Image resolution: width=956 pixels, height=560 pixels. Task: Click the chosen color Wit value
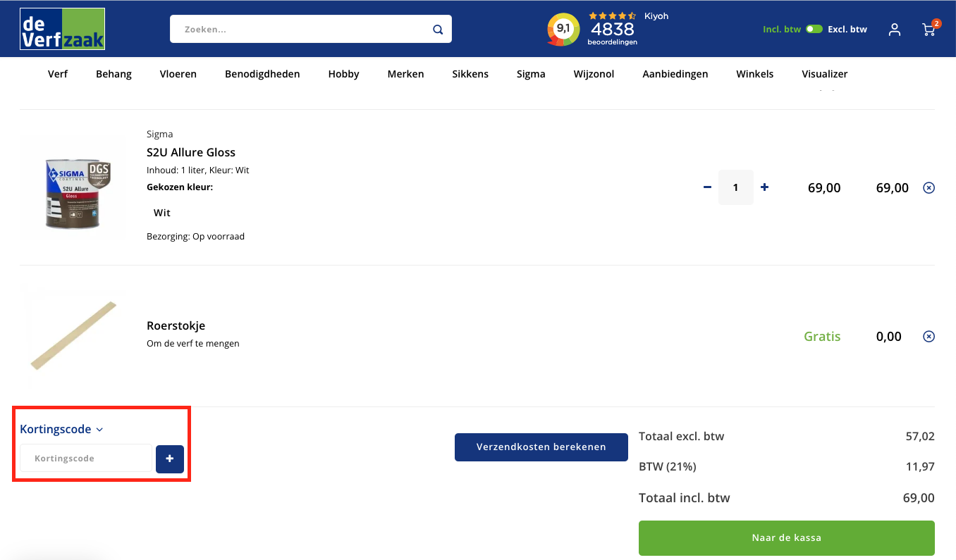tap(162, 213)
